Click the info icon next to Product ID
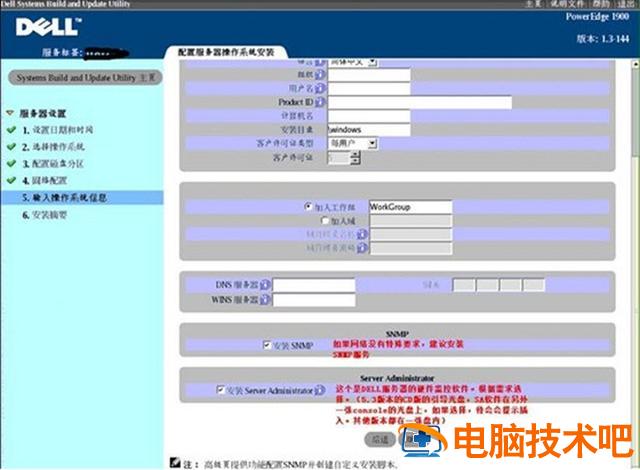Screen dimensions: 640x470 (320, 102)
